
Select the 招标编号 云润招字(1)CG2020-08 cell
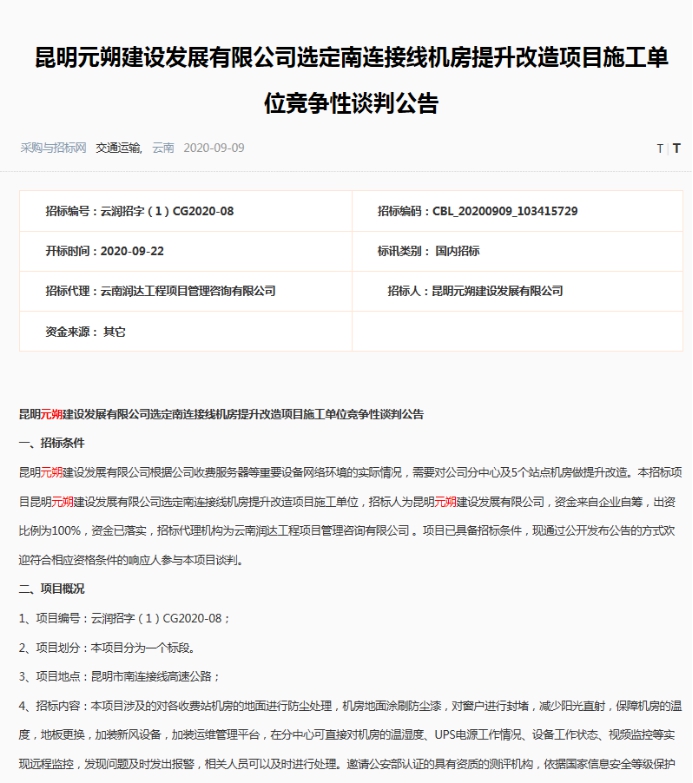(139, 211)
